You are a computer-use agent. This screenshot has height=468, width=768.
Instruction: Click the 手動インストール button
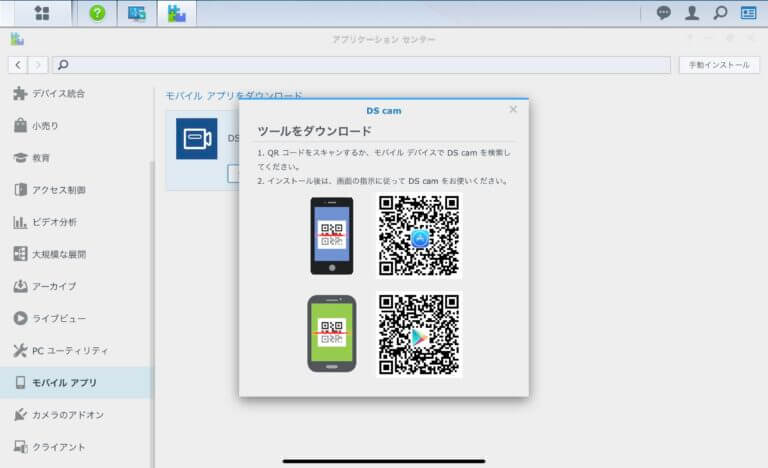[719, 65]
